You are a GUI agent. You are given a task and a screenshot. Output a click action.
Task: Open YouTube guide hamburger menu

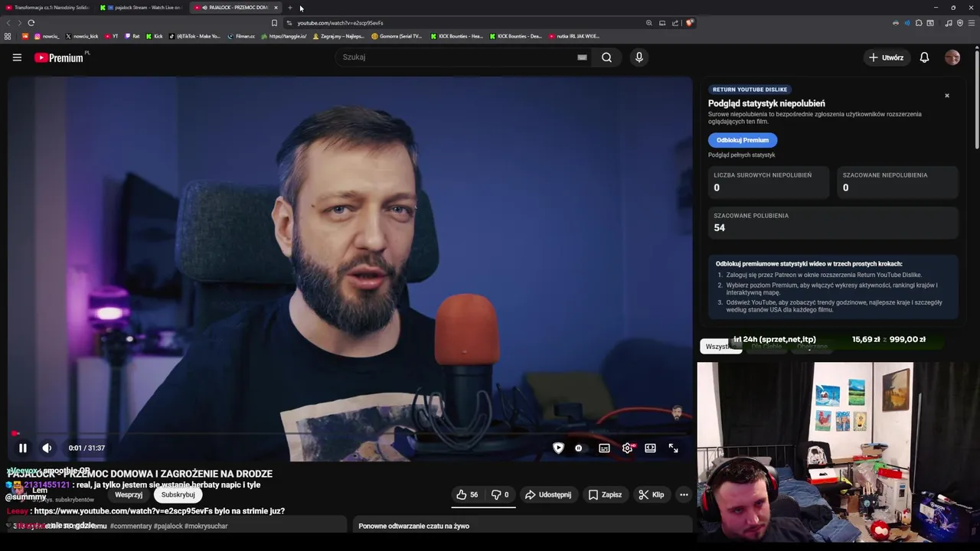(17, 57)
